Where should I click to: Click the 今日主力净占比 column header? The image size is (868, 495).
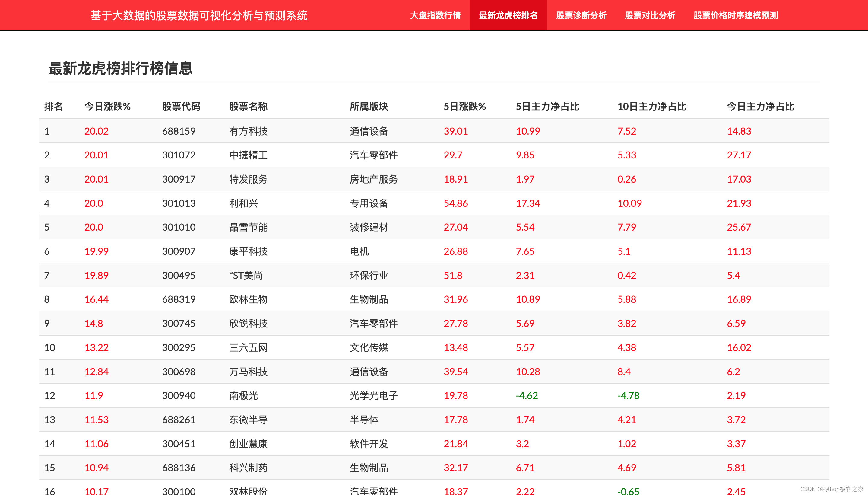[760, 107]
